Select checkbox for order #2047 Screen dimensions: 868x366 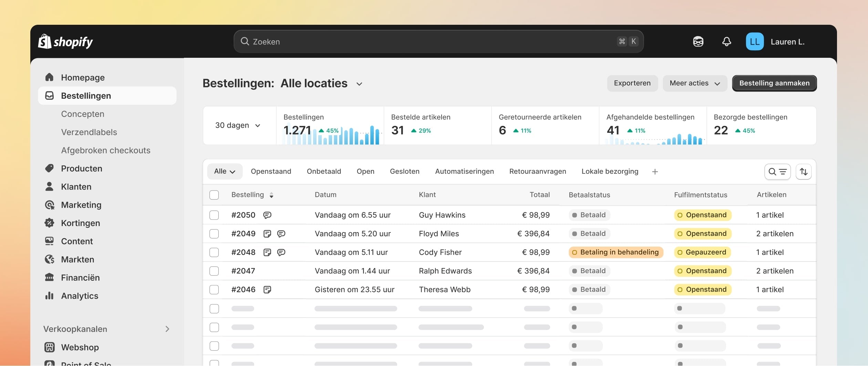pos(214,271)
